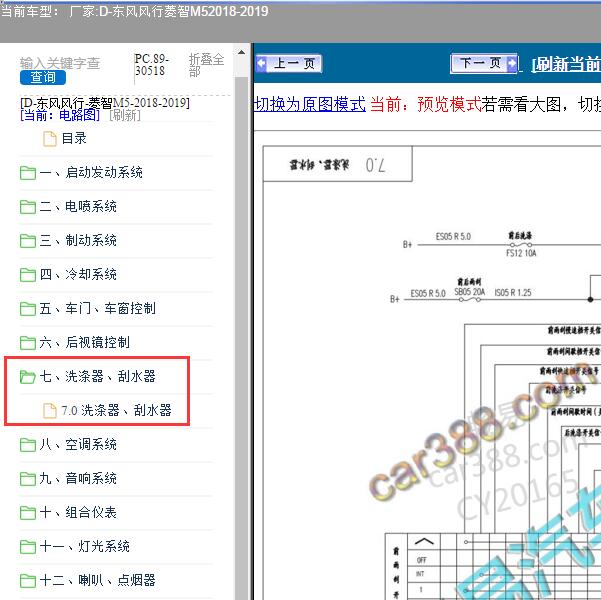Open the 目录 document item
Screen dimensions: 601x600
click(74, 138)
